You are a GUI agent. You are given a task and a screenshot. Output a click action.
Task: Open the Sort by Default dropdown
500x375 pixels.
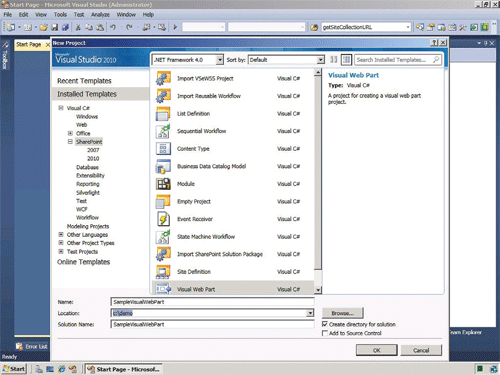(x=320, y=60)
